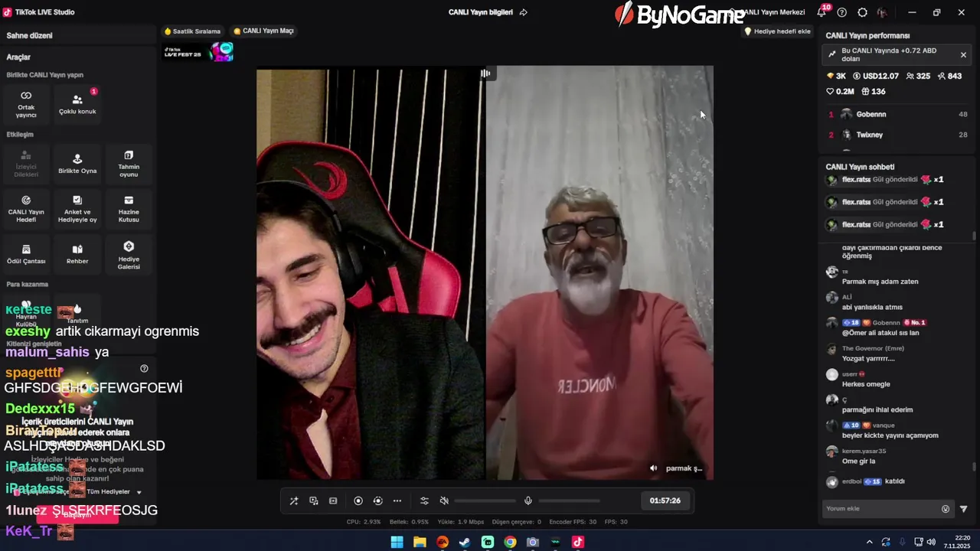This screenshot has width=980, height=551.
Task: Open the Rehber tool
Action: (x=77, y=254)
